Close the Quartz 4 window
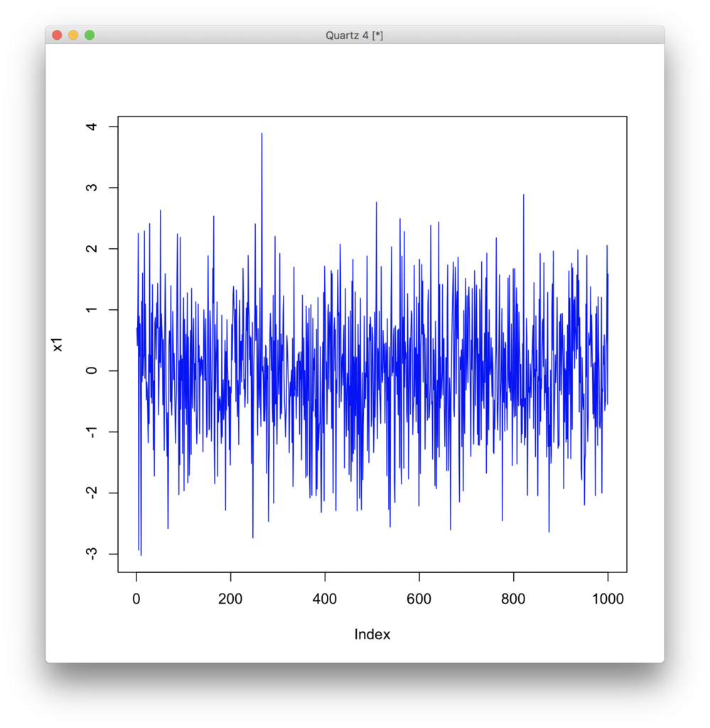Screen dimensions: 710x728 57,36
